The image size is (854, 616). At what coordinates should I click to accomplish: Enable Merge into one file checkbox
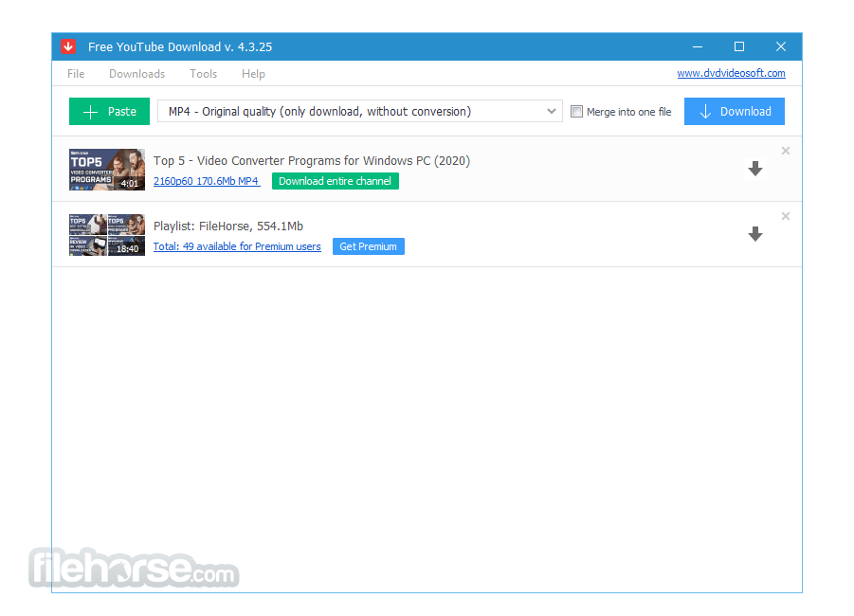576,112
